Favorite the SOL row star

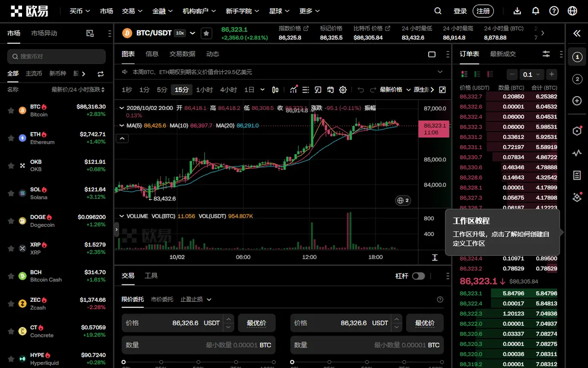tap(11, 193)
